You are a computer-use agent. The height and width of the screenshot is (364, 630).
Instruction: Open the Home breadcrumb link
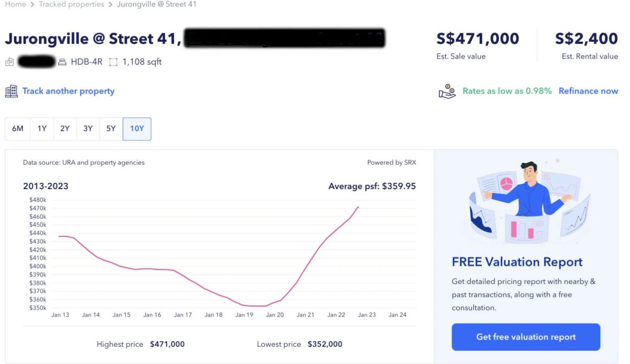[x=15, y=4]
